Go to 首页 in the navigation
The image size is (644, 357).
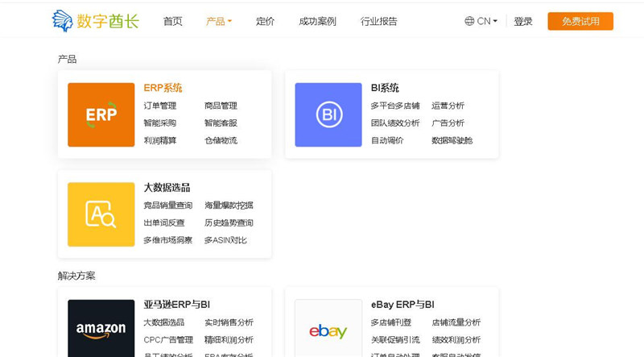pos(172,21)
